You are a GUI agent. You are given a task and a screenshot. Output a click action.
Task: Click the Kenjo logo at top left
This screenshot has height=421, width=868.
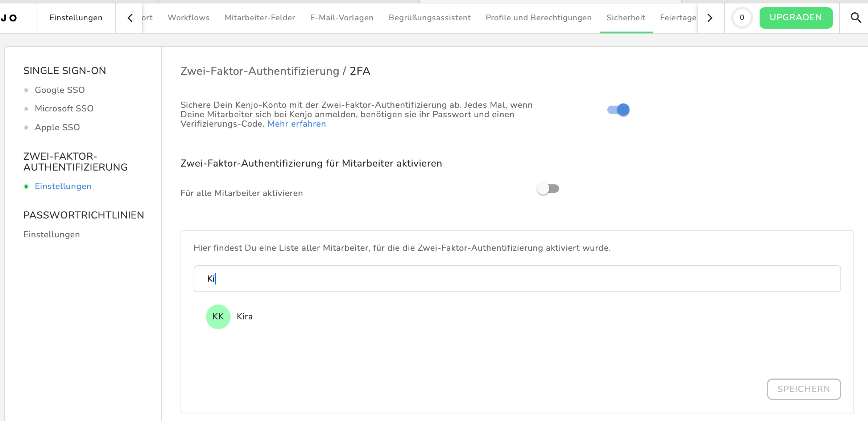9,18
